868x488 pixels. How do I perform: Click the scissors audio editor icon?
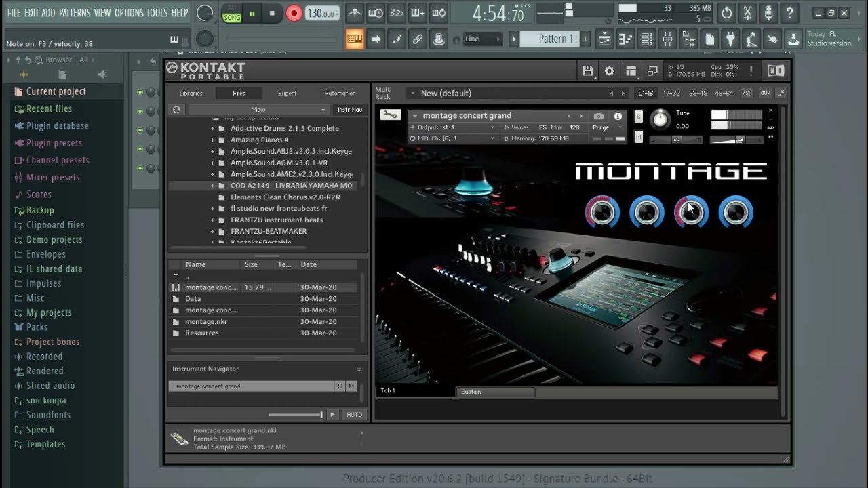[x=747, y=13]
